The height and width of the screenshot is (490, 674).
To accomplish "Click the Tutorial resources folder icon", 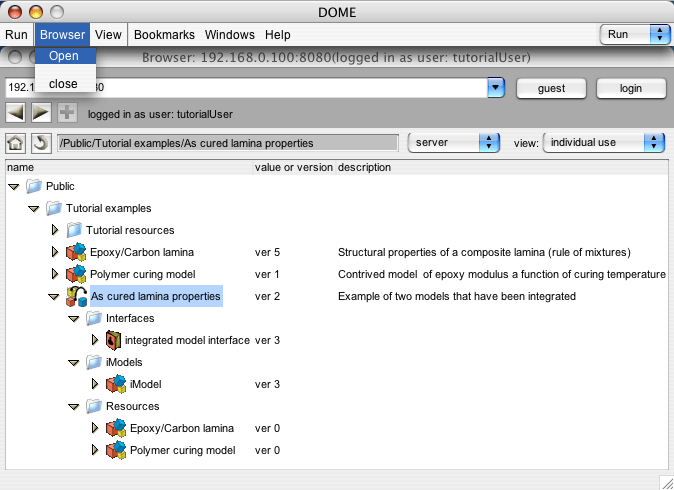I will coord(74,230).
